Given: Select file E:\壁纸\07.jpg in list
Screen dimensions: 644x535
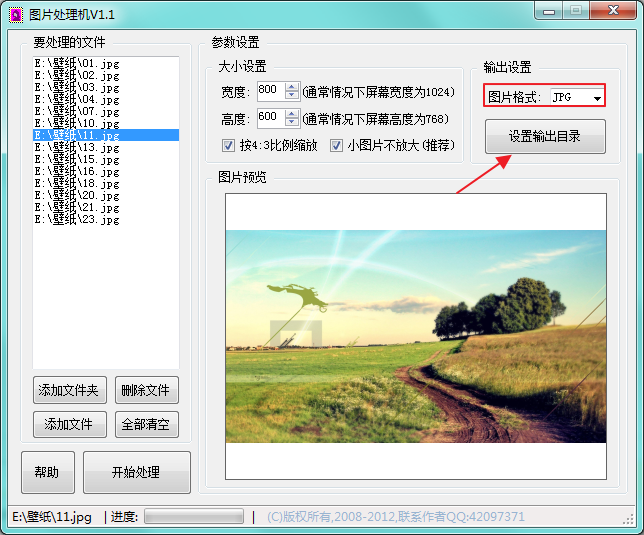Looking at the screenshot, I should coord(106,111).
